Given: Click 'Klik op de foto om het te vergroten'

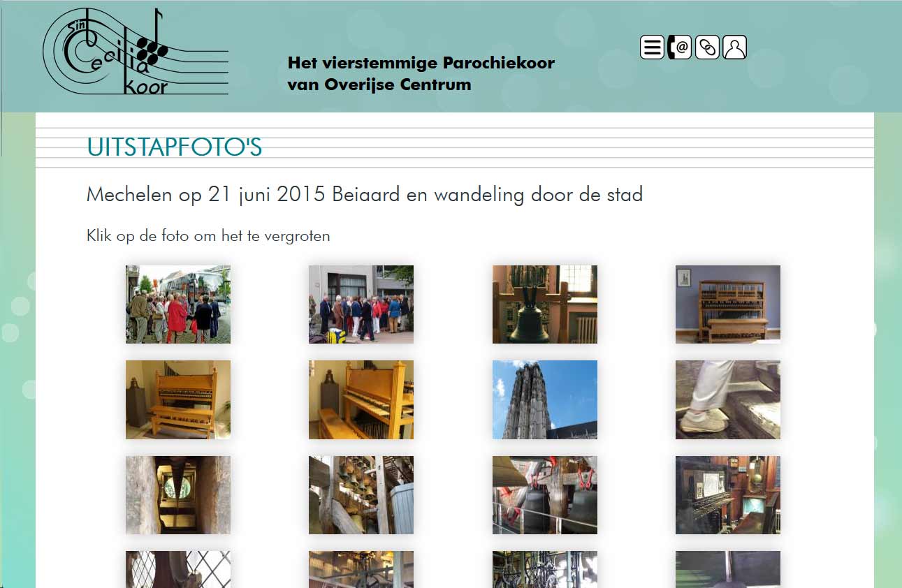Looking at the screenshot, I should click(208, 236).
